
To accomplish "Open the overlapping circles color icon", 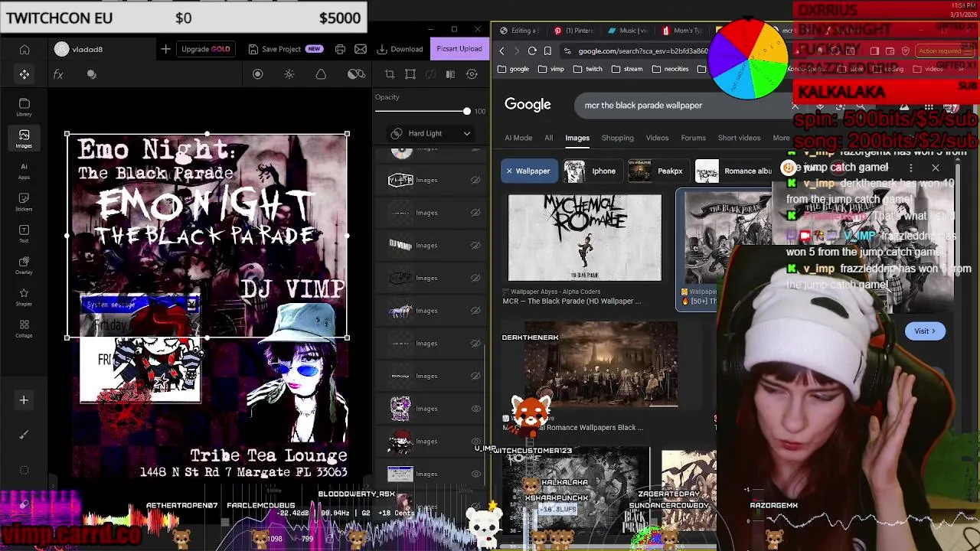I will tap(356, 74).
